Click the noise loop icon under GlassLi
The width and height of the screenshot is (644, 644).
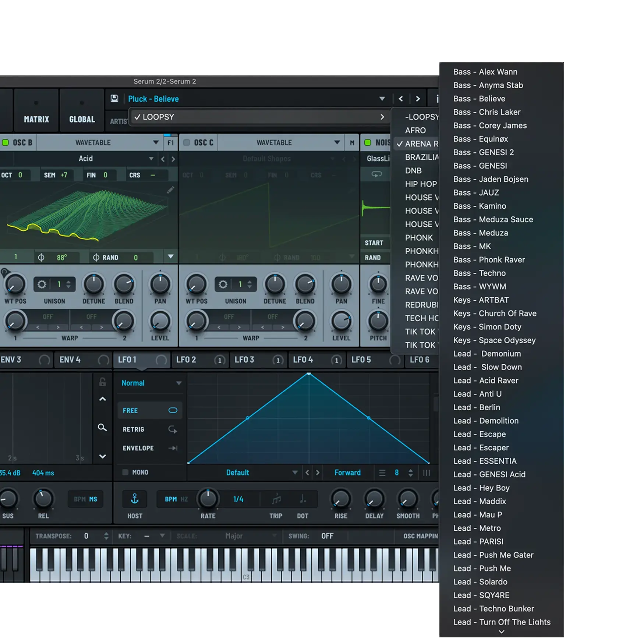tap(376, 174)
